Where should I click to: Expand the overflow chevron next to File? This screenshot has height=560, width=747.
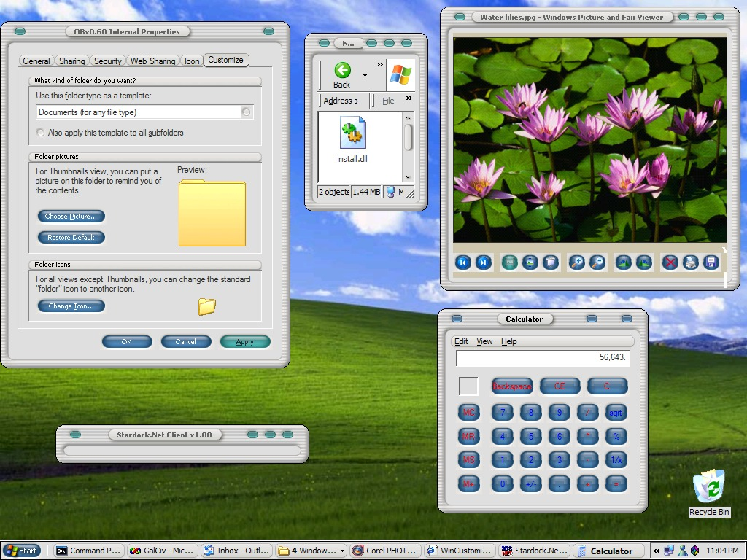[409, 98]
